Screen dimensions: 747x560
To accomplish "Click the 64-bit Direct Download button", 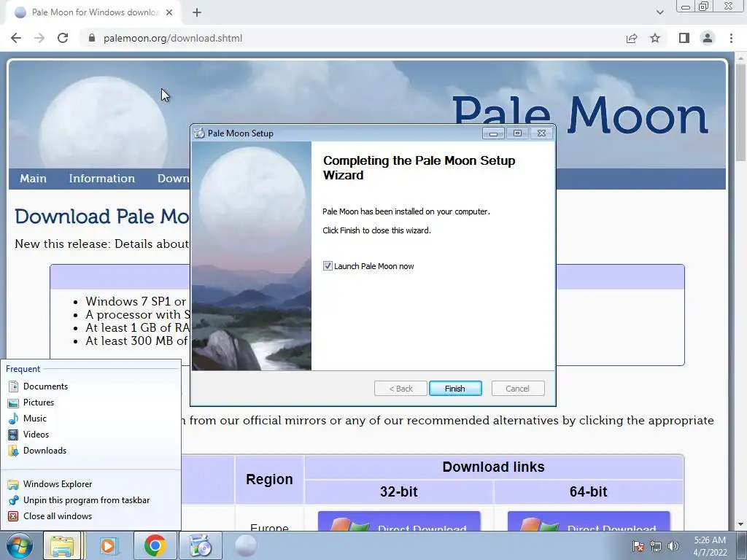I will point(589,521).
